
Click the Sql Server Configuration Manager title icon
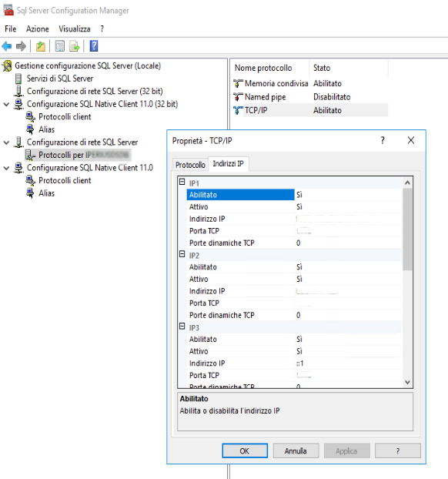click(x=8, y=10)
